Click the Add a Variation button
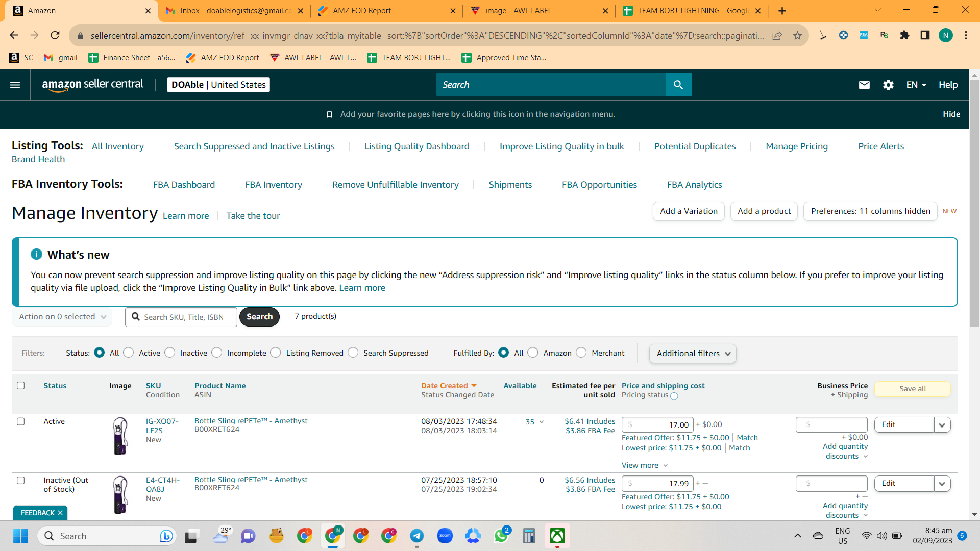Viewport: 980px width, 551px height. [x=689, y=211]
